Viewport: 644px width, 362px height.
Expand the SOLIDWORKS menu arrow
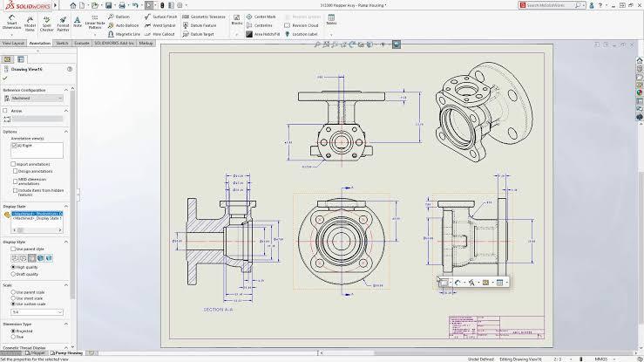[56, 5]
